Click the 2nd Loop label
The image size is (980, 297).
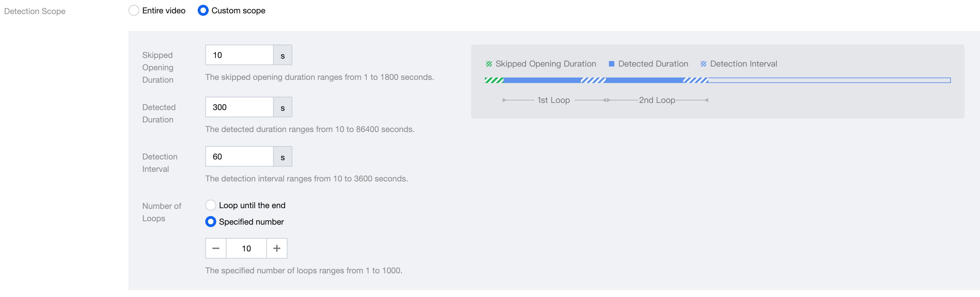657,100
